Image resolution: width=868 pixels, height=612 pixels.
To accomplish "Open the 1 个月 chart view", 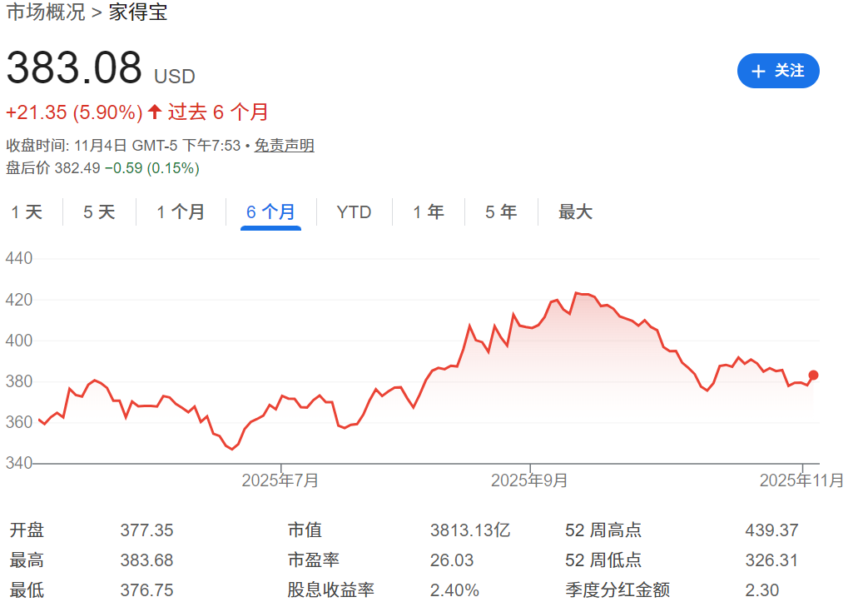I will pyautogui.click(x=181, y=212).
